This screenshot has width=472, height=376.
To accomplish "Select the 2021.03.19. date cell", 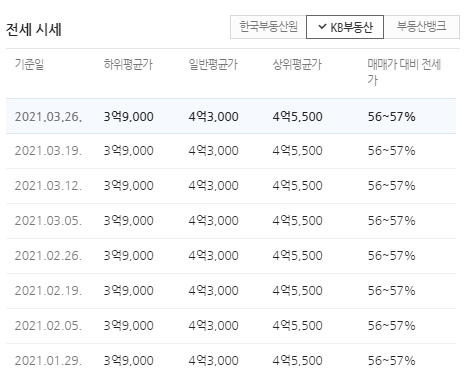I will pos(48,151).
